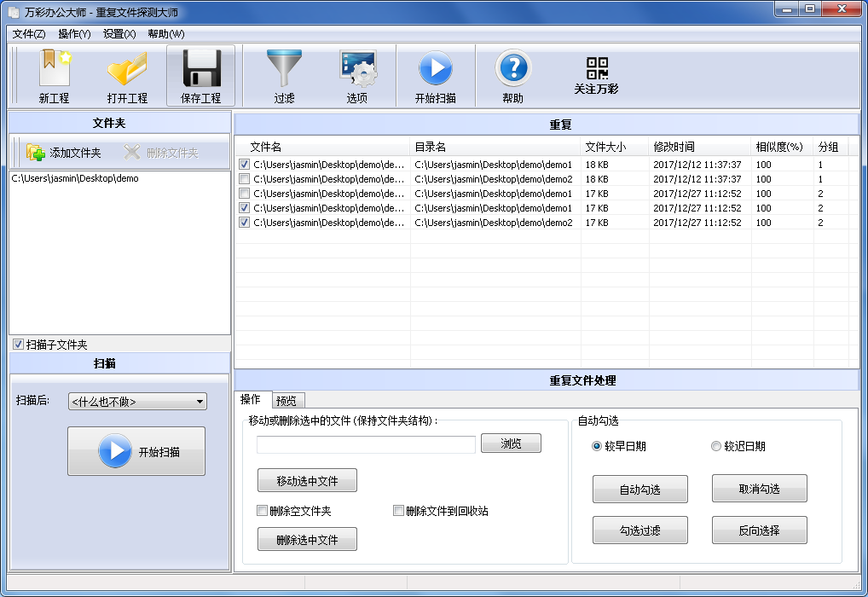This screenshot has width=868, height=597.
Task: Click the move destination path input field
Action: [x=366, y=444]
